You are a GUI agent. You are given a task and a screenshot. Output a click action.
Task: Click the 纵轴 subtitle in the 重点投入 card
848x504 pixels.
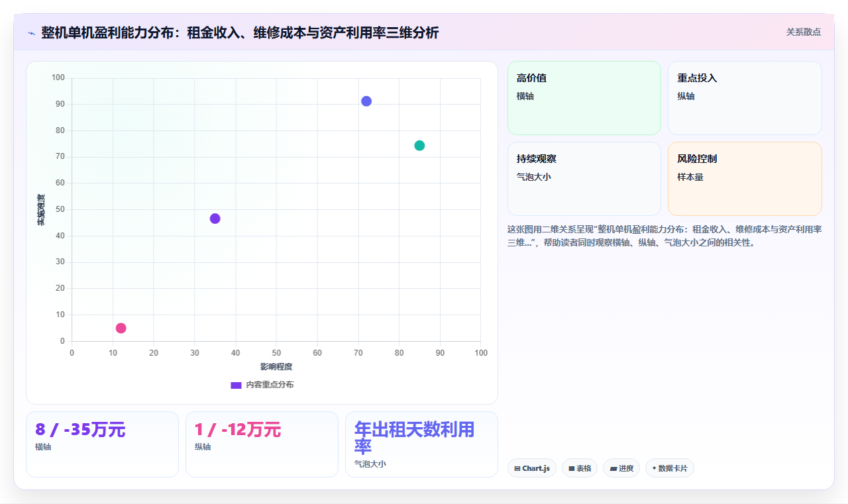tap(686, 96)
